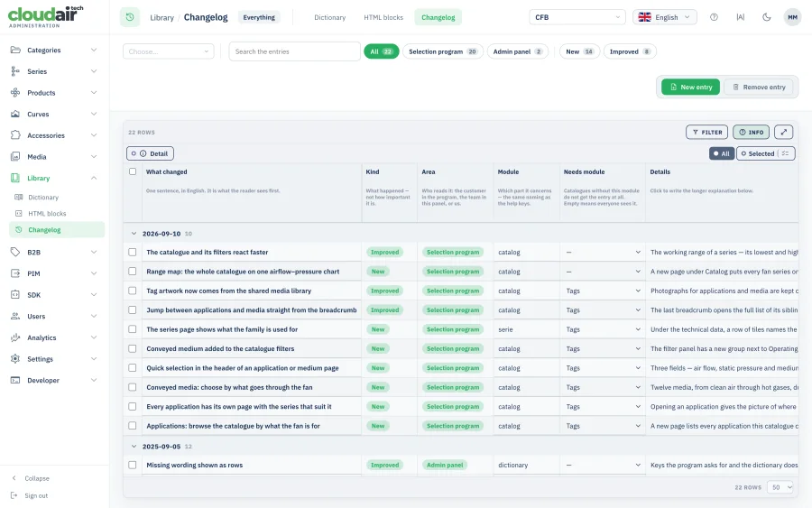This screenshot has width=812, height=508.
Task: Collapse the 2026-09-10 group
Action: coord(134,234)
